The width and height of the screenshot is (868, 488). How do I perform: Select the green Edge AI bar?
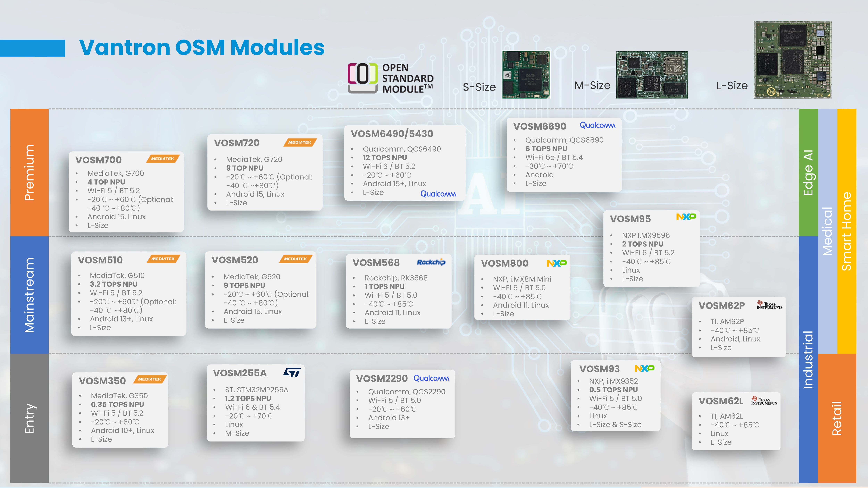click(808, 173)
